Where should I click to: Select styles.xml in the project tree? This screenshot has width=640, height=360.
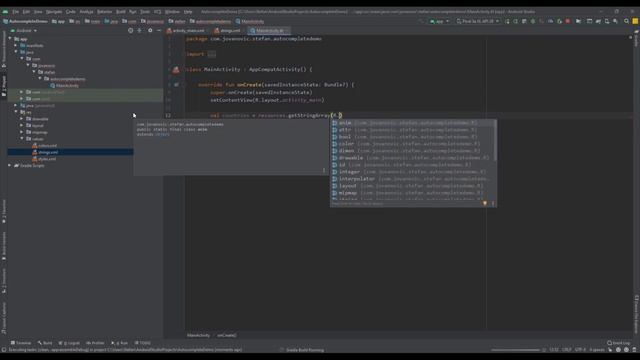pos(44,159)
